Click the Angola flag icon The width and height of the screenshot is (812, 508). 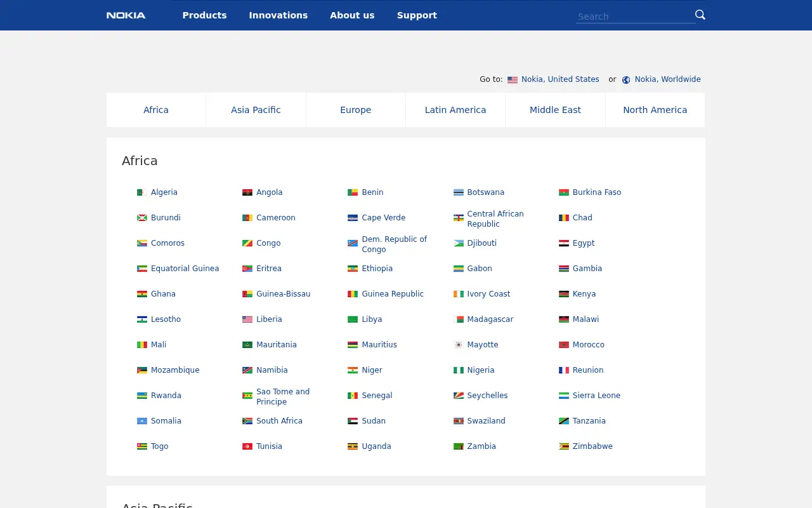click(x=247, y=192)
